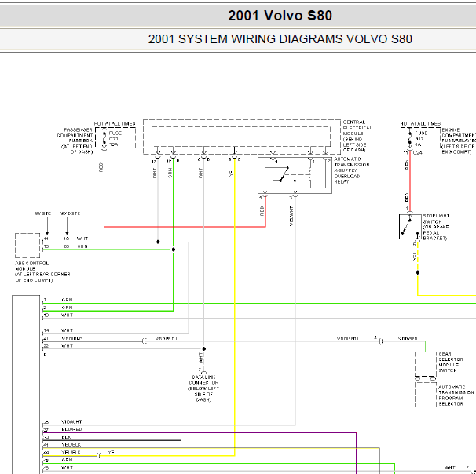Image resolution: width=476 pixels, height=474 pixels.
Task: Click the overload relay switch contact symbol
Action: click(284, 174)
